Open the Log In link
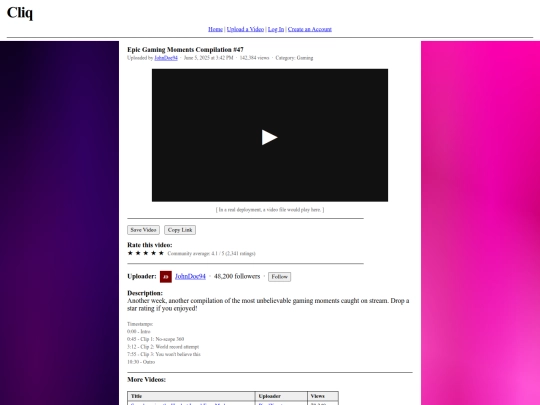The image size is (540, 405). 276,29
